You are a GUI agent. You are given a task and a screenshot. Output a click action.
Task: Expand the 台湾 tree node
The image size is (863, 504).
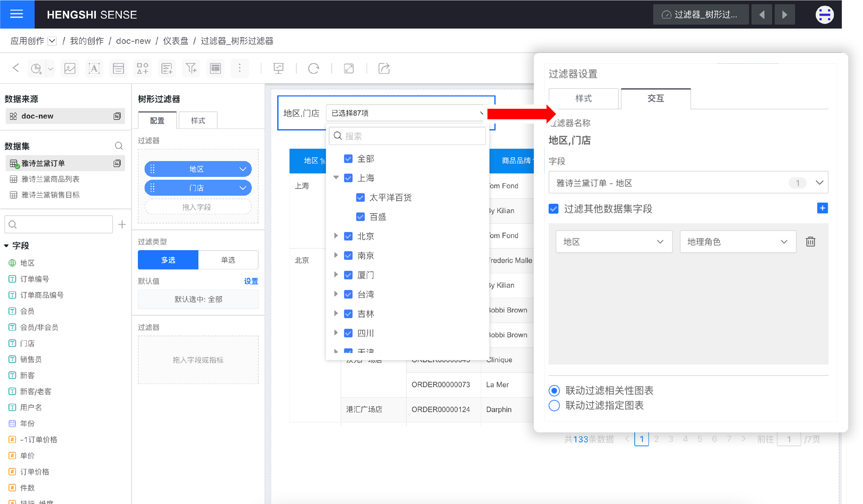(336, 294)
